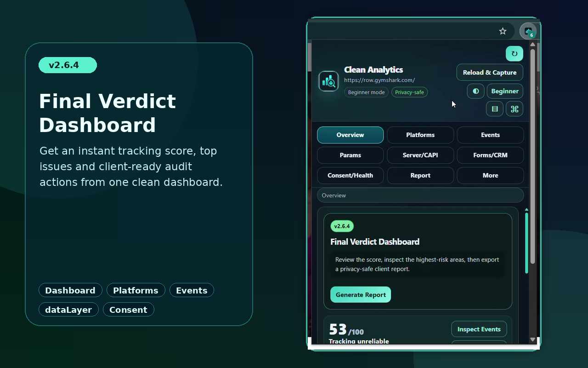Go to the Params tab

[x=350, y=155]
